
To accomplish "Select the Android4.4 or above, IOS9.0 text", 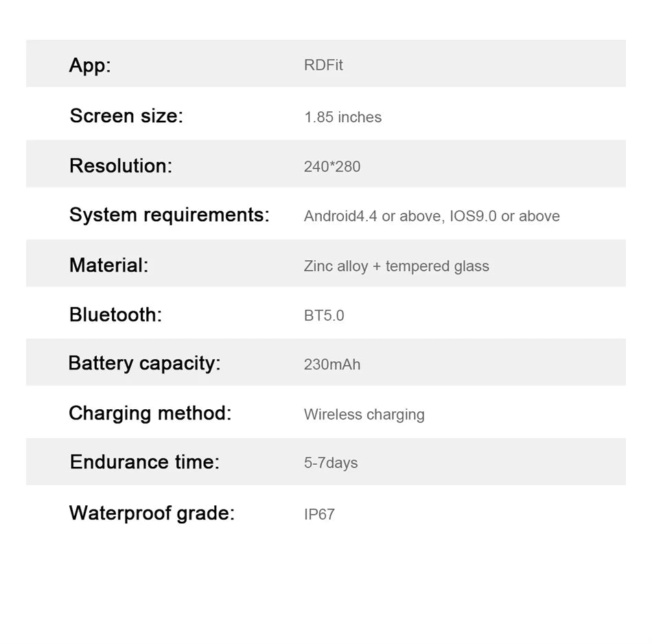I will coord(432,216).
